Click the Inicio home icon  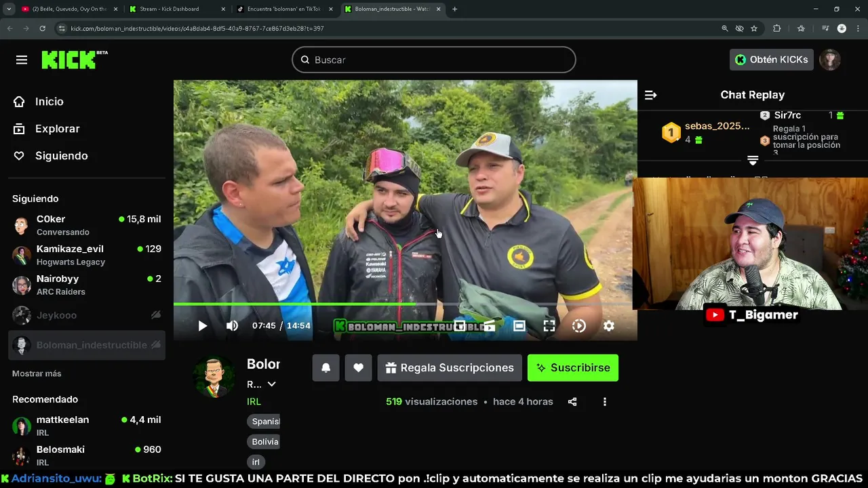19,102
